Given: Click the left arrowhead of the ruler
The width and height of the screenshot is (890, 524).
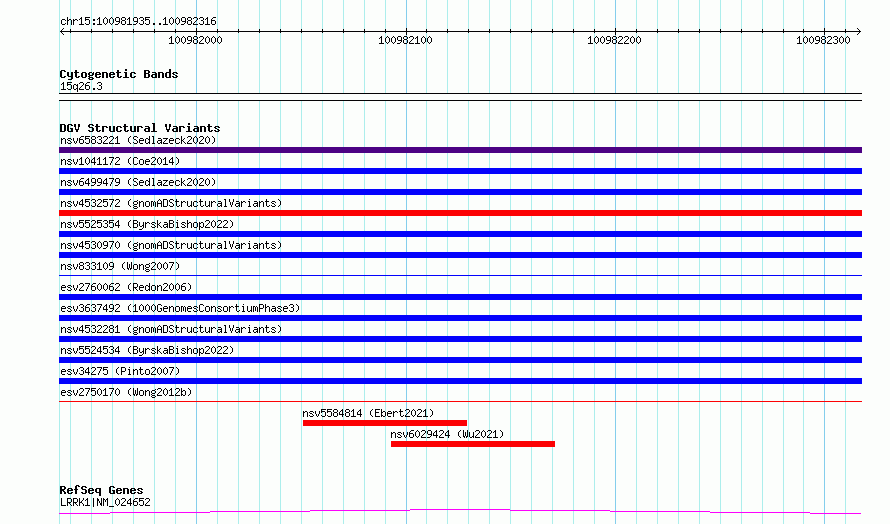Looking at the screenshot, I should pos(63,31).
